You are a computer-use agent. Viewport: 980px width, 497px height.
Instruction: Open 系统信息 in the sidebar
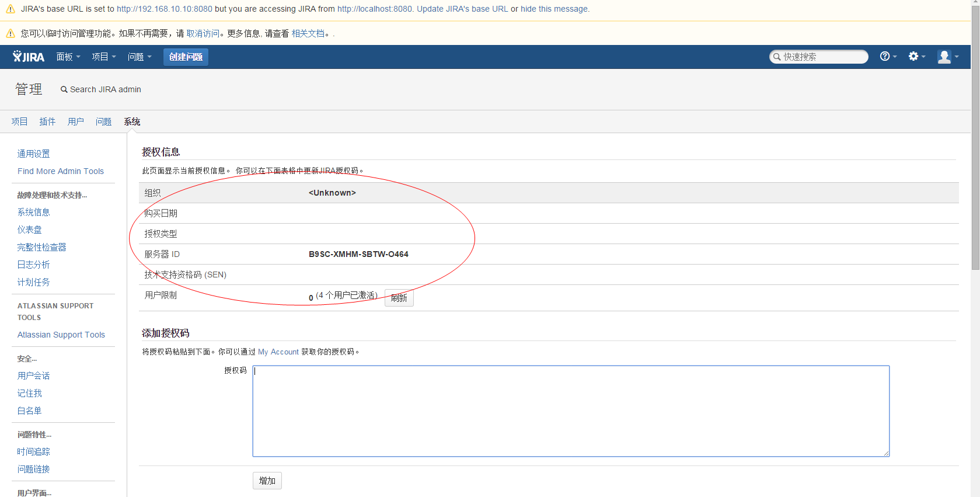(x=33, y=212)
